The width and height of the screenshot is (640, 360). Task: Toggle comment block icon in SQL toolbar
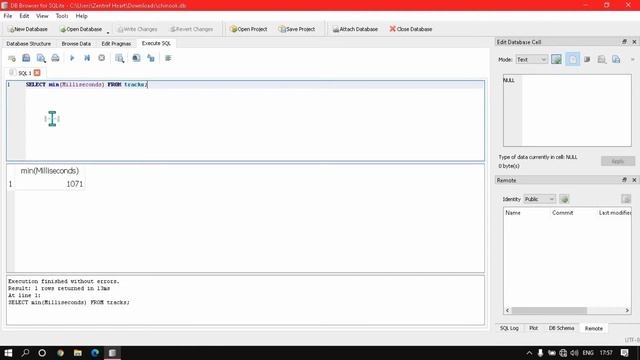click(168, 58)
